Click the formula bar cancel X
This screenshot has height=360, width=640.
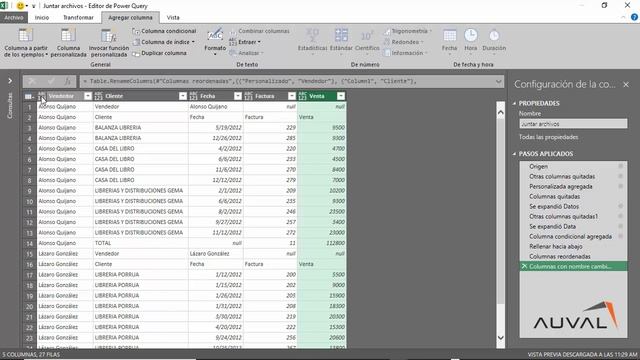tap(32, 81)
